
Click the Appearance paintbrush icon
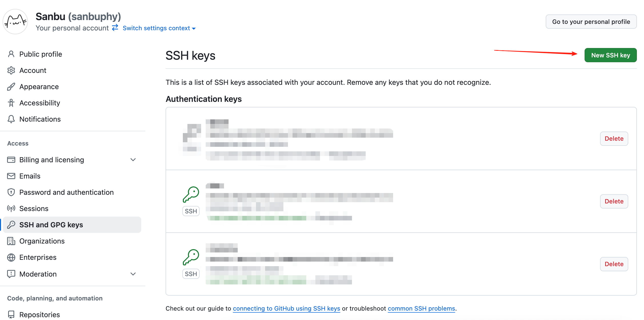pos(11,87)
